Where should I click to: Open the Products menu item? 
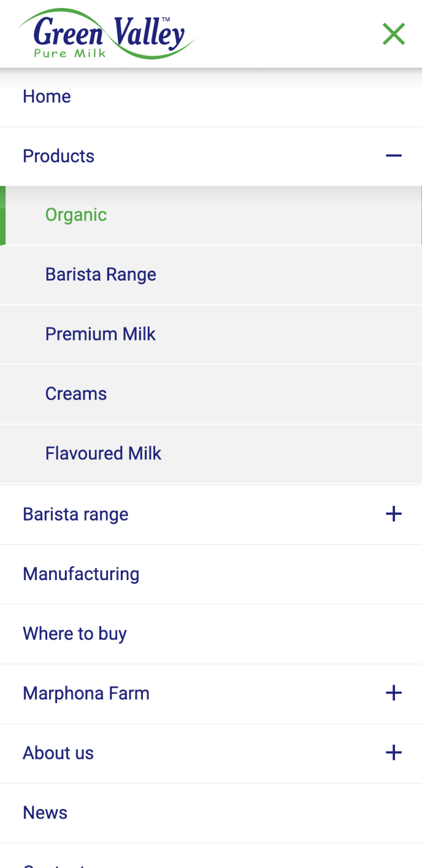pyautogui.click(x=58, y=156)
